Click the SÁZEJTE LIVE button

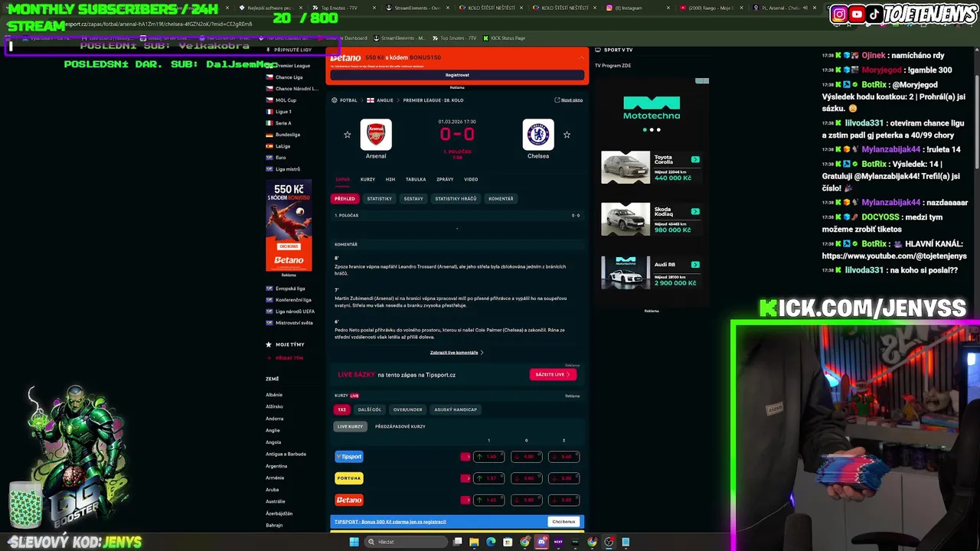[x=552, y=374]
